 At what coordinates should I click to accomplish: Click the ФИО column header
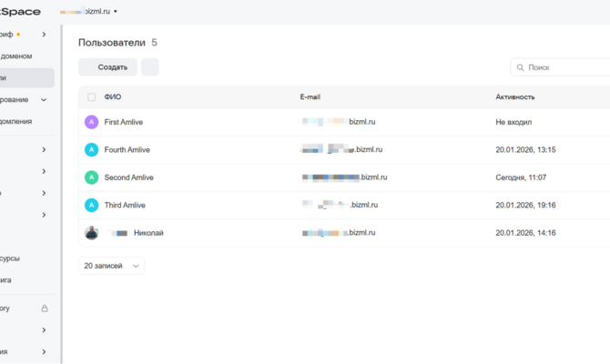[113, 96]
